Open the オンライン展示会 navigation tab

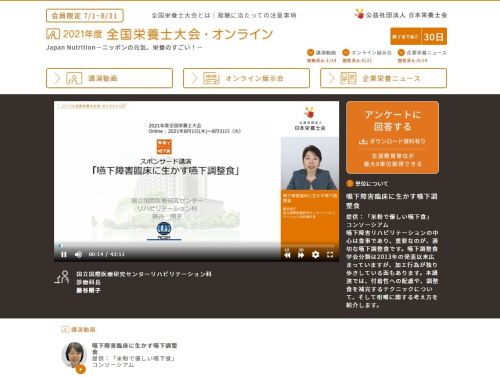pyautogui.click(x=246, y=78)
